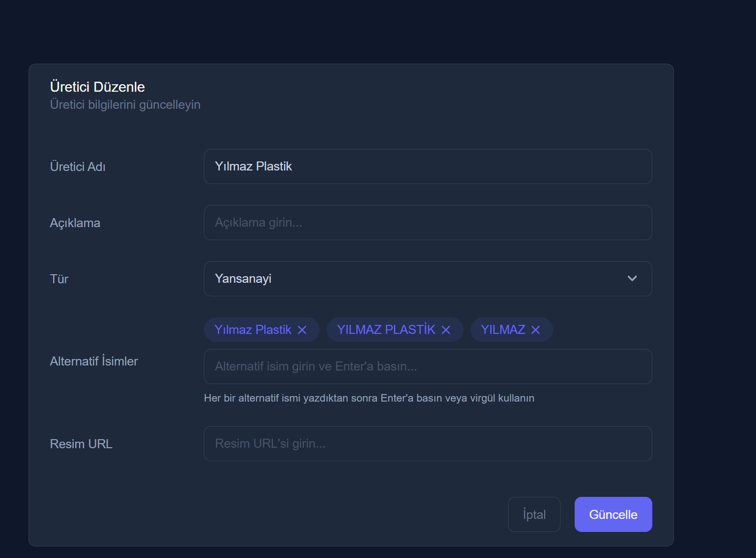Remove the 'YILMAZ' tag
The width and height of the screenshot is (756, 558).
click(x=535, y=330)
